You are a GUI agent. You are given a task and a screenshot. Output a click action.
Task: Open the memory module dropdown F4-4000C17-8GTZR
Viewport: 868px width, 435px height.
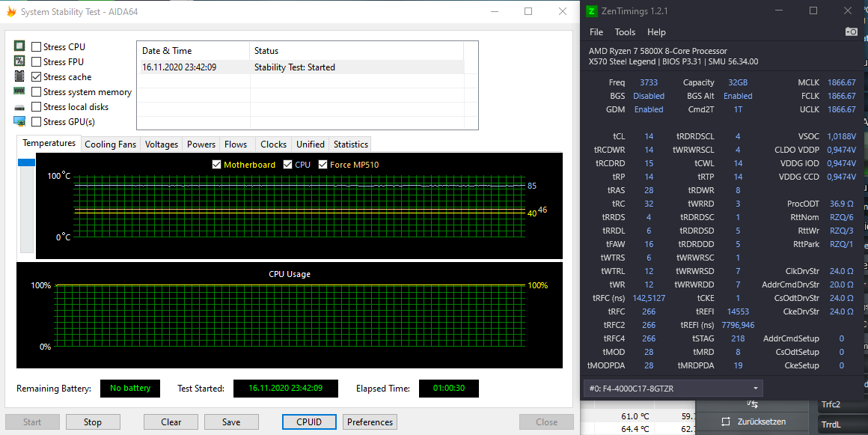pyautogui.click(x=673, y=389)
